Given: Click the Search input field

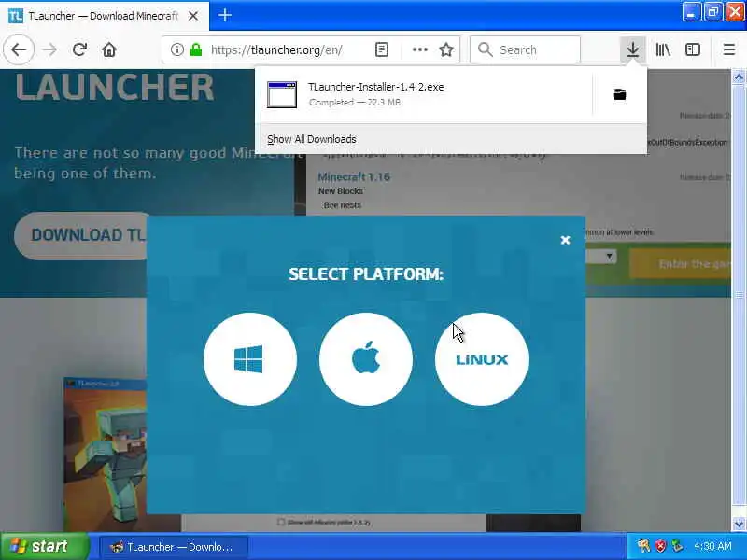Looking at the screenshot, I should point(525,49).
